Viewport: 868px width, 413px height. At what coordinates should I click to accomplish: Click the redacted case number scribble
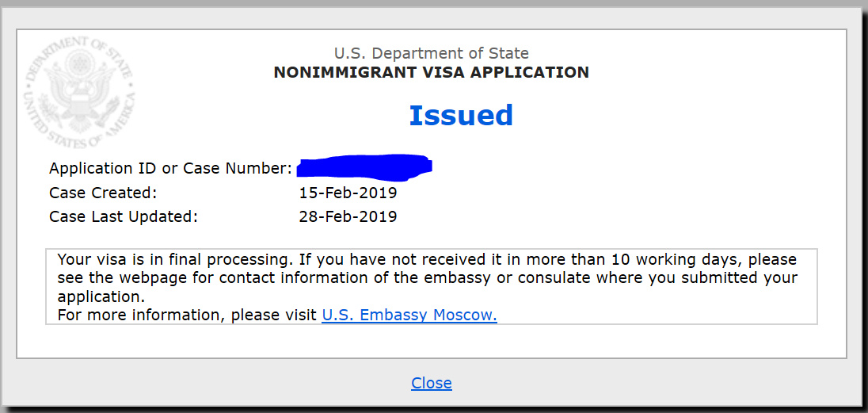tap(364, 166)
